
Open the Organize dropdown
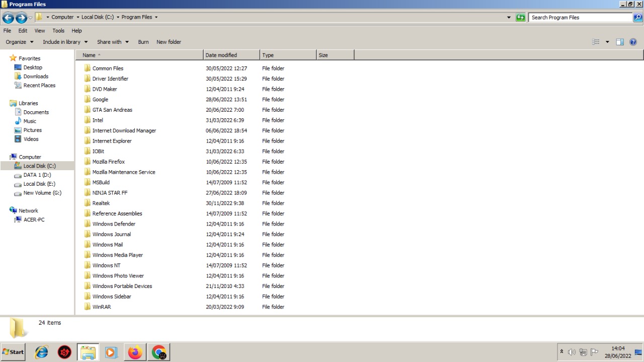[20, 42]
